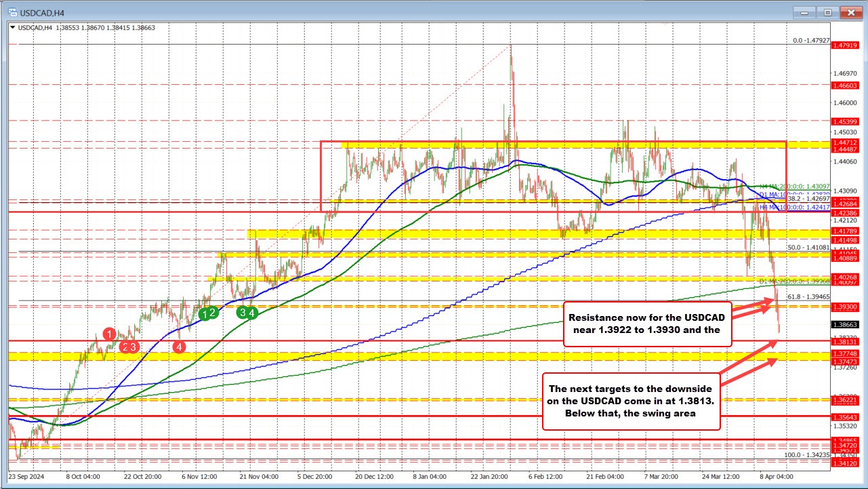Click the Fibonacci label 0.0 -1.47927
Screen dimensions: 868x489
(811, 41)
